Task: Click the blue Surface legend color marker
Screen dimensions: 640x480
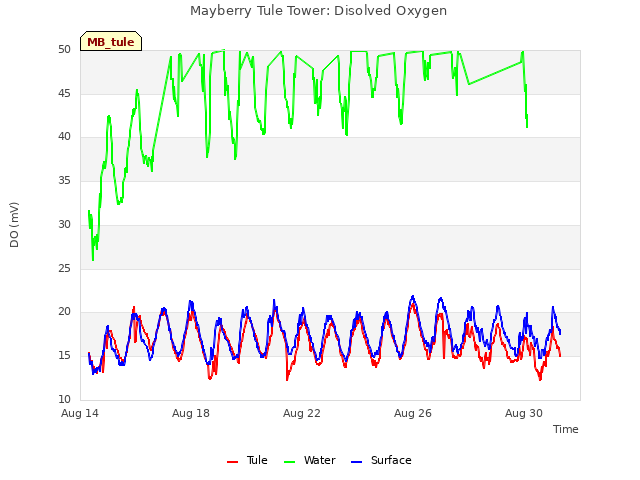Action: (x=356, y=462)
